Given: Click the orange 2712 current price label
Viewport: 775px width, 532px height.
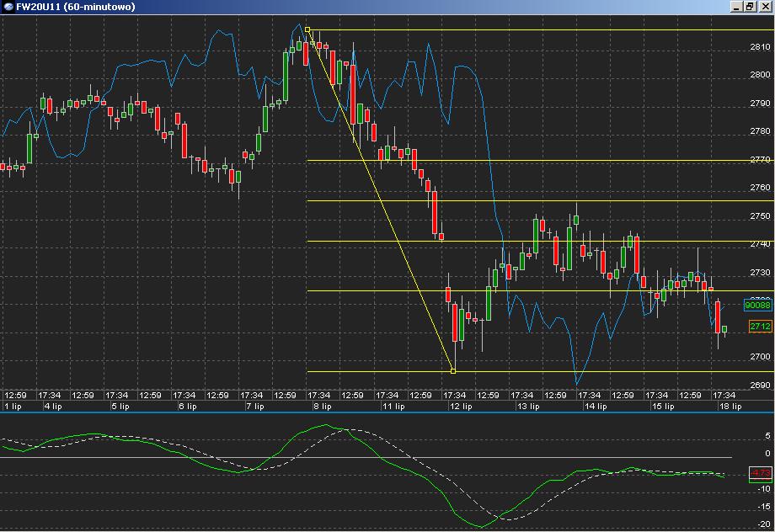Looking at the screenshot, I should 759,327.
